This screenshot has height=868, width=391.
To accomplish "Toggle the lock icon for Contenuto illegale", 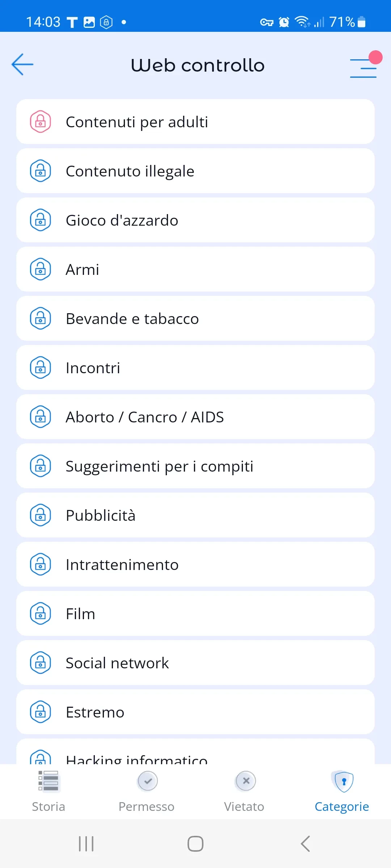I will pyautogui.click(x=40, y=171).
